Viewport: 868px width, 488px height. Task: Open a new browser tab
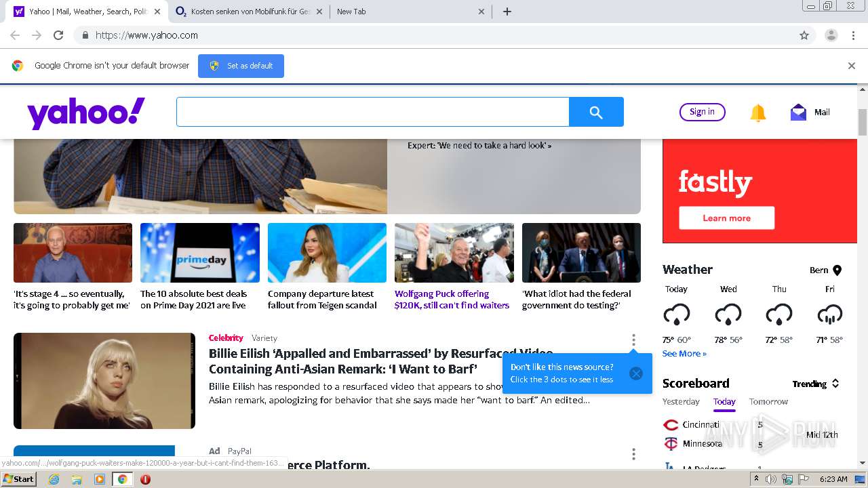pos(507,12)
